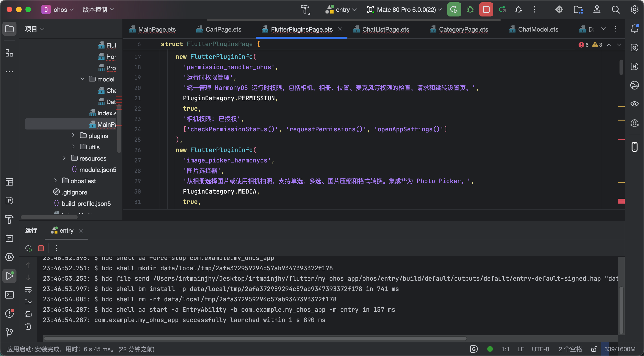
Task: Open the Terminal tool window icon
Action: pyautogui.click(x=9, y=295)
